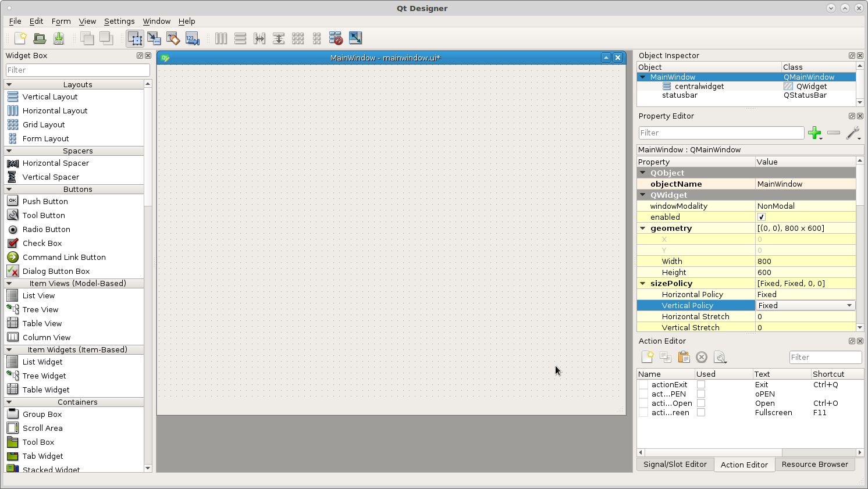Open the Action Editor configure view icon
Screen dimensions: 868x489
[x=720, y=357]
